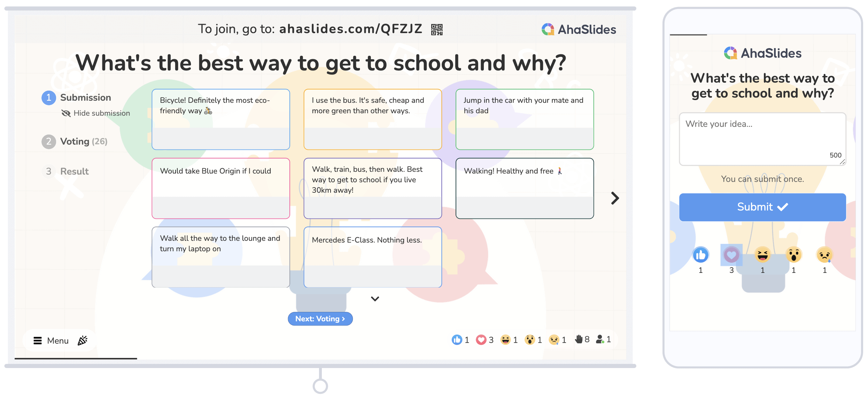Image resolution: width=868 pixels, height=398 pixels.
Task: Expand the downward chevron below cards
Action: coord(375,299)
